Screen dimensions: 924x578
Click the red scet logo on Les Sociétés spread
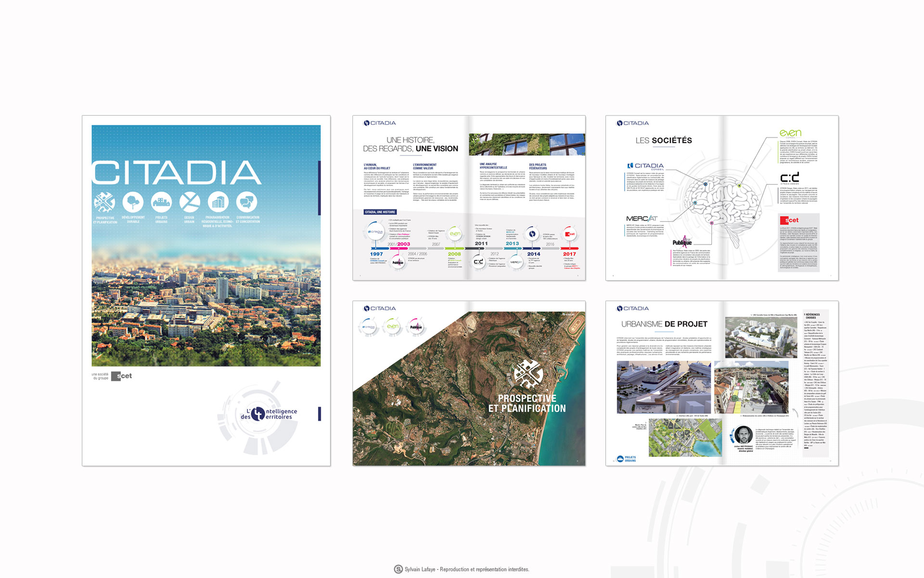(x=789, y=220)
